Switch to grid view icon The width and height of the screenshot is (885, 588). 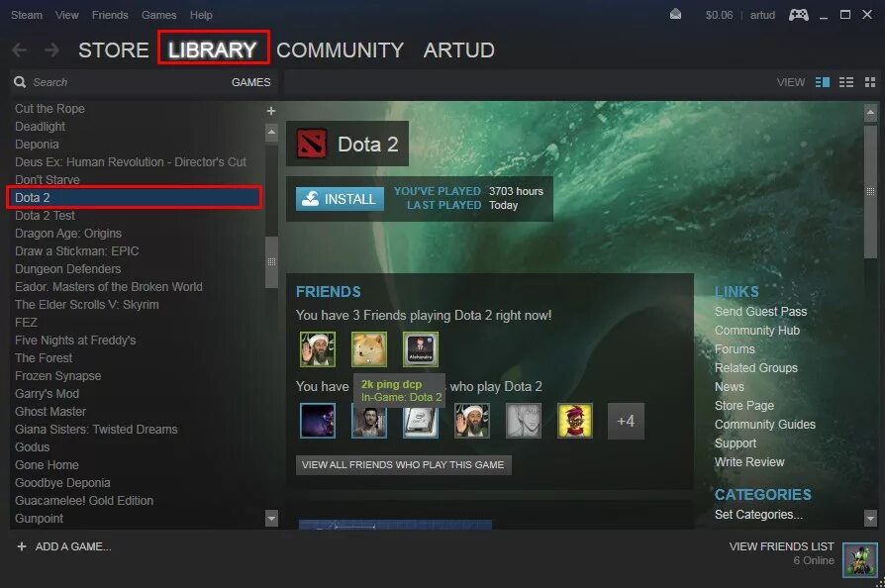[x=870, y=82]
